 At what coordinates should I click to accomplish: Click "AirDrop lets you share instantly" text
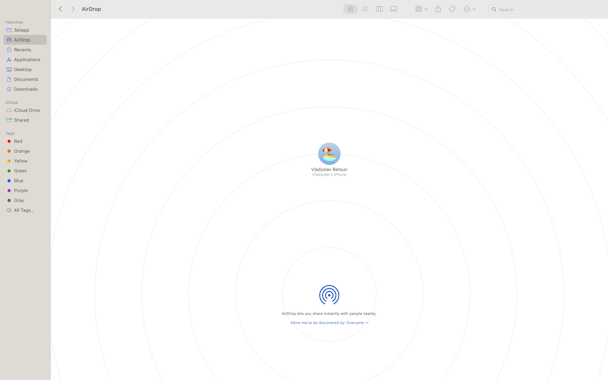click(329, 313)
